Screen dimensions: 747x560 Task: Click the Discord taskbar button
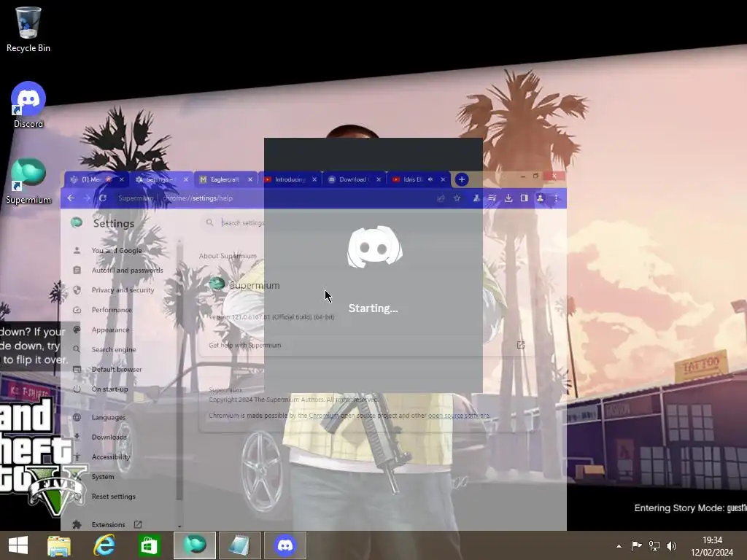tap(285, 545)
